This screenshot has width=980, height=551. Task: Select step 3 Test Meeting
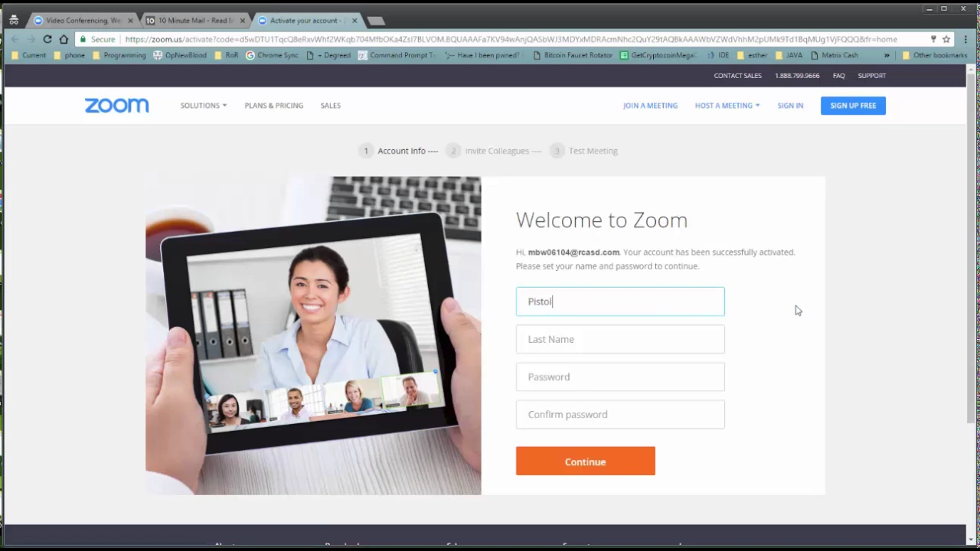click(x=584, y=151)
